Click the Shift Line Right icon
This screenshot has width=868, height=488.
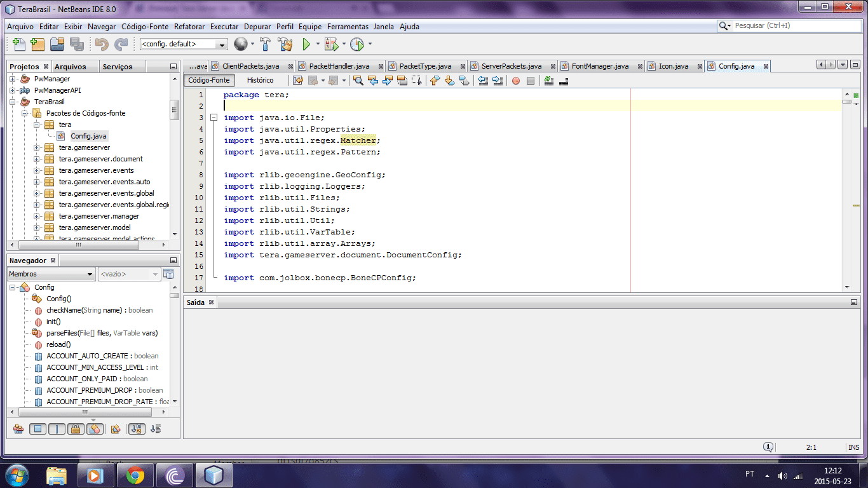tap(498, 81)
